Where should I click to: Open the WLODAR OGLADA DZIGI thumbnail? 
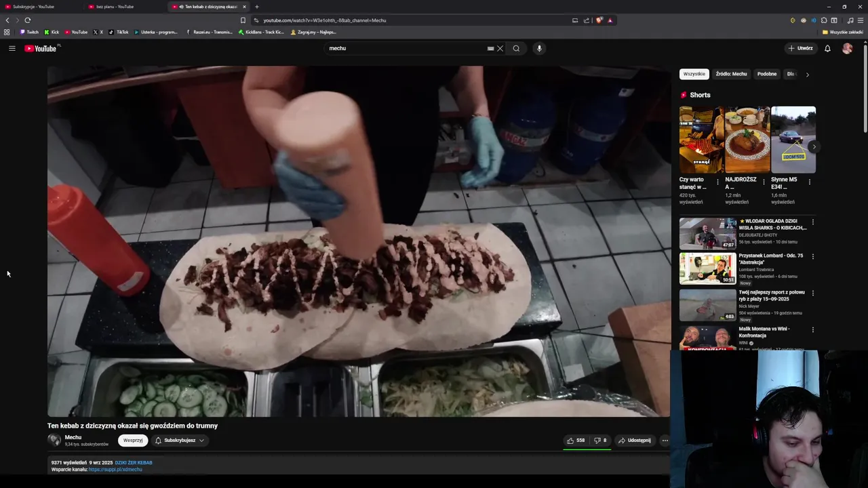(708, 233)
